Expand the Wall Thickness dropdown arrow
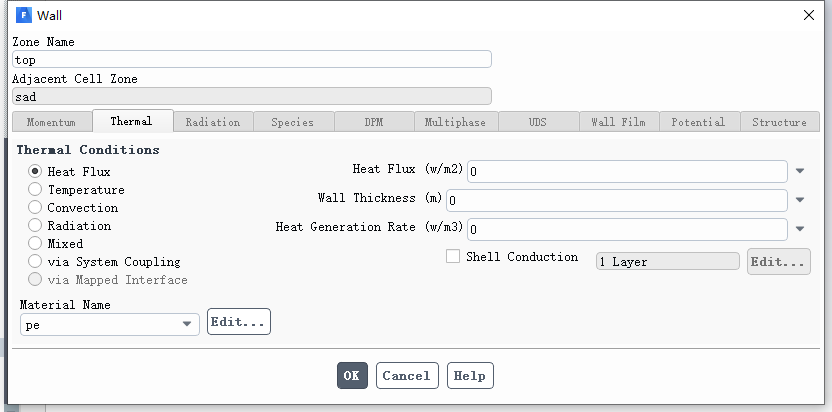Screen dimensions: 832x412 800,200
